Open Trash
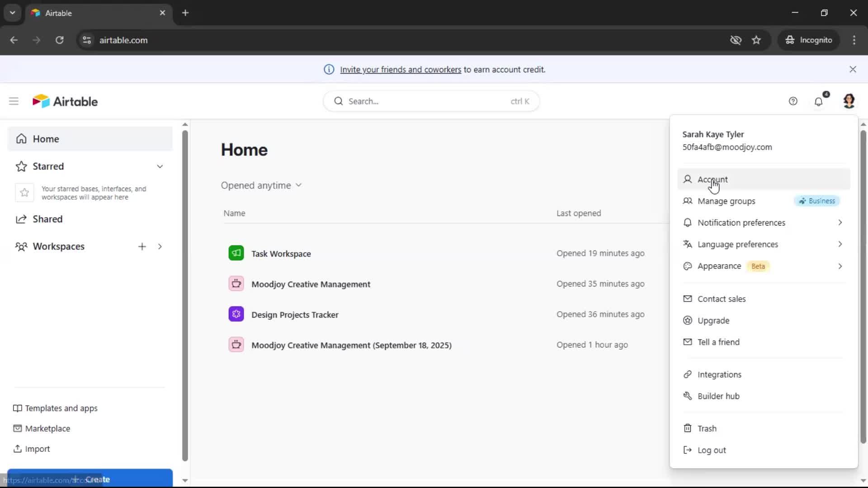 [764, 428]
